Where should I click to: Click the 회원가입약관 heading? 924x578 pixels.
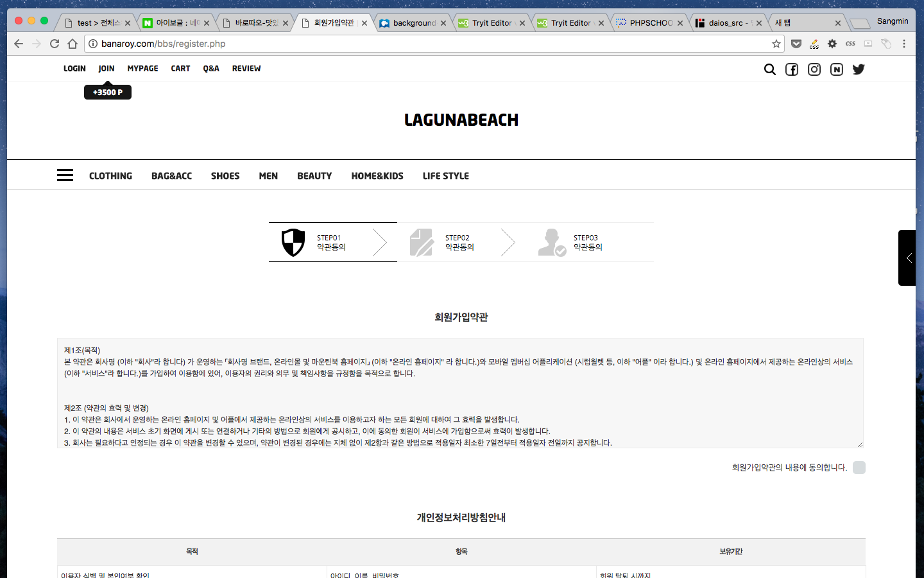(461, 317)
